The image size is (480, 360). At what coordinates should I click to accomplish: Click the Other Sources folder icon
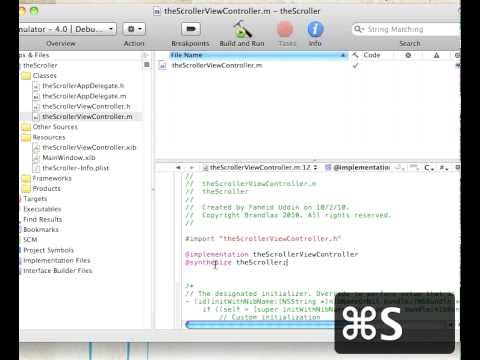tap(26, 127)
